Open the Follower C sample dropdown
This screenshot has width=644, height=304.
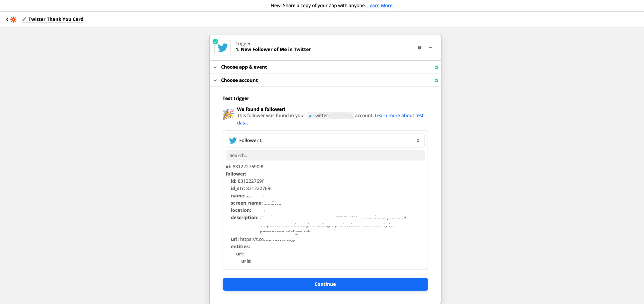(325, 141)
